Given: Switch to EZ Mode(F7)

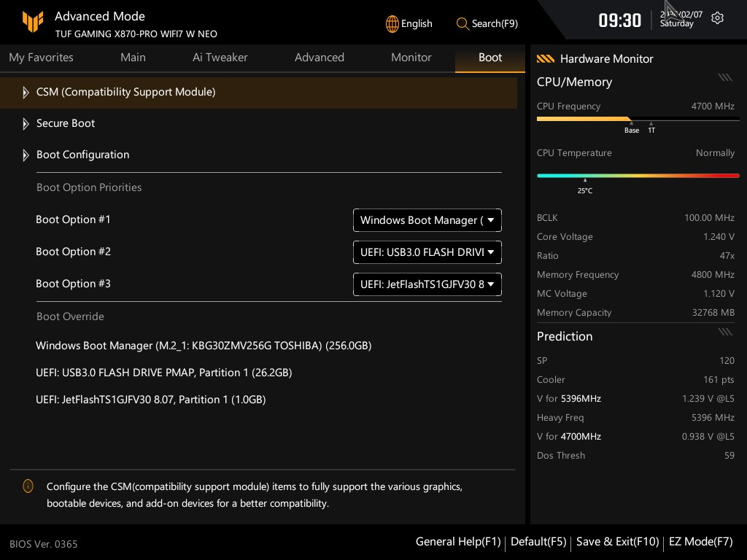Looking at the screenshot, I should pyautogui.click(x=700, y=542).
